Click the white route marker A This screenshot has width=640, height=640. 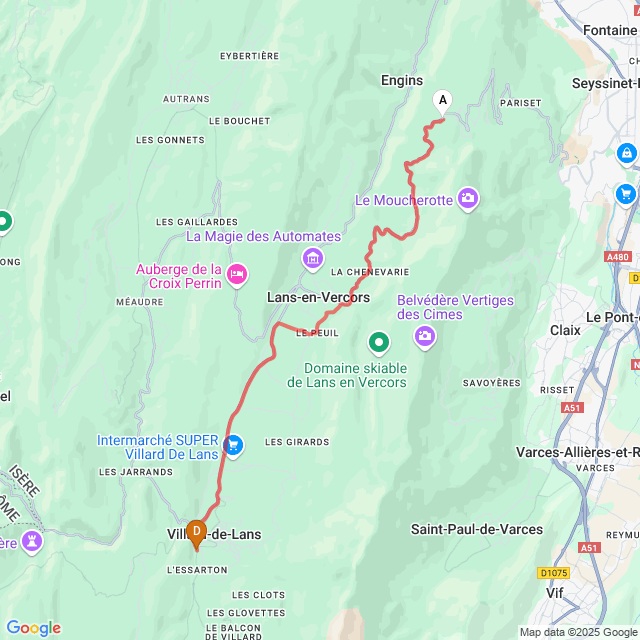coord(442,102)
